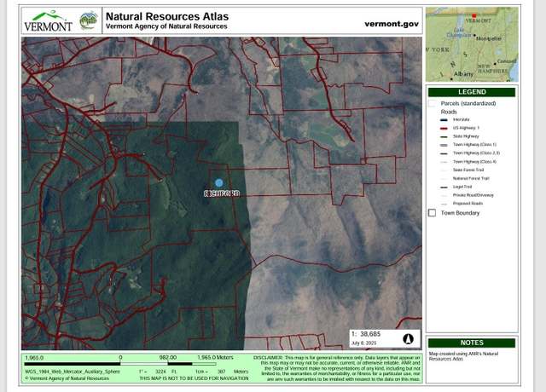Viewport: 546px width, 392px height.
Task: Click the Town Highway (Class 4) legend label
Action: tap(474, 162)
